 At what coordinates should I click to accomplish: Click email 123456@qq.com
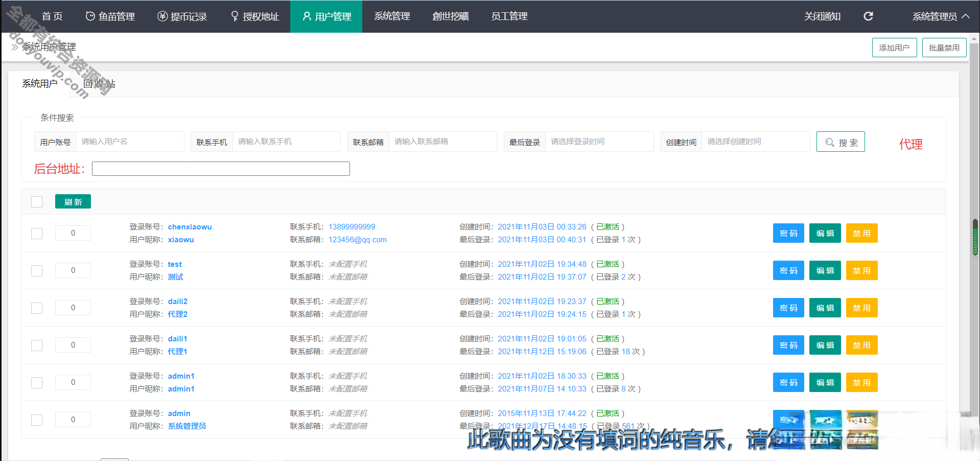(358, 240)
